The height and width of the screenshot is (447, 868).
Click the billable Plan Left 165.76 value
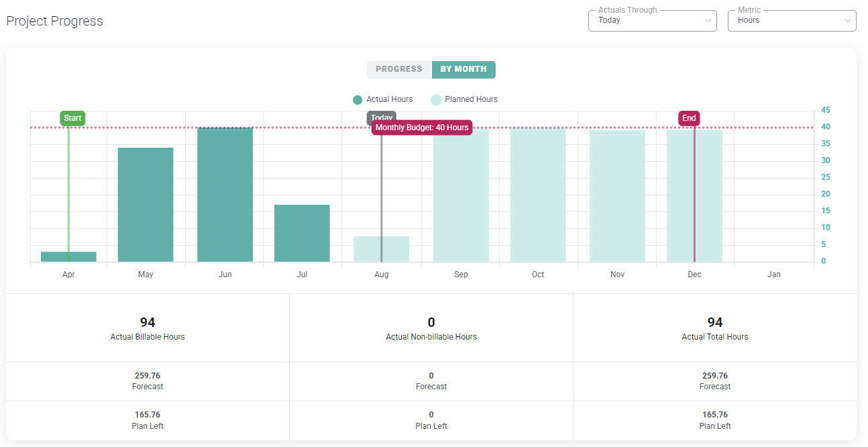[x=148, y=415]
